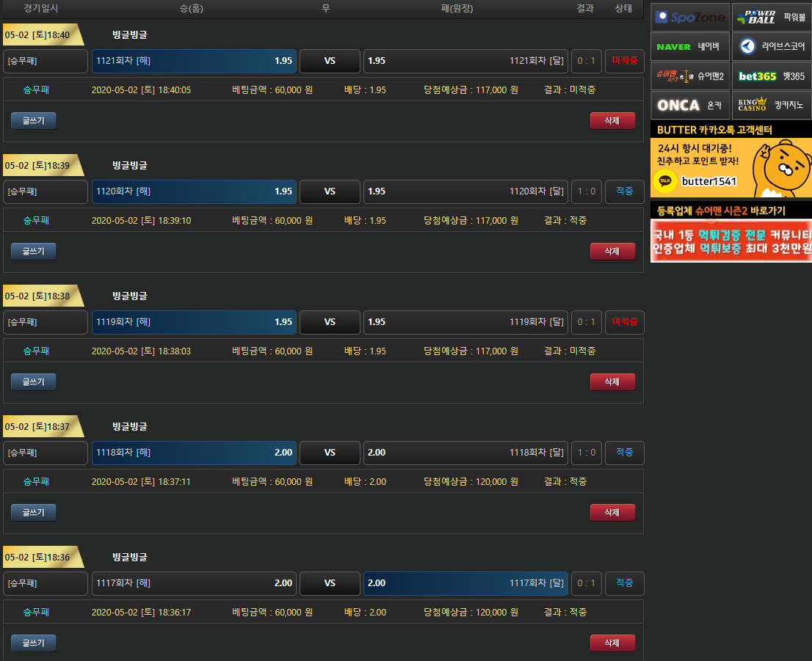This screenshot has width=812, height=661.
Task: Delete the 18:40 bet with 삭제
Action: click(612, 121)
